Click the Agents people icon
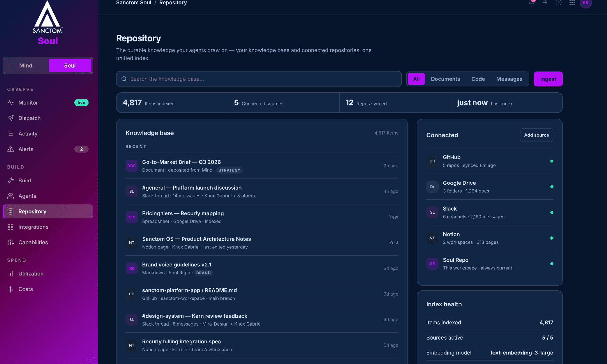The image size is (607, 364). (10, 196)
